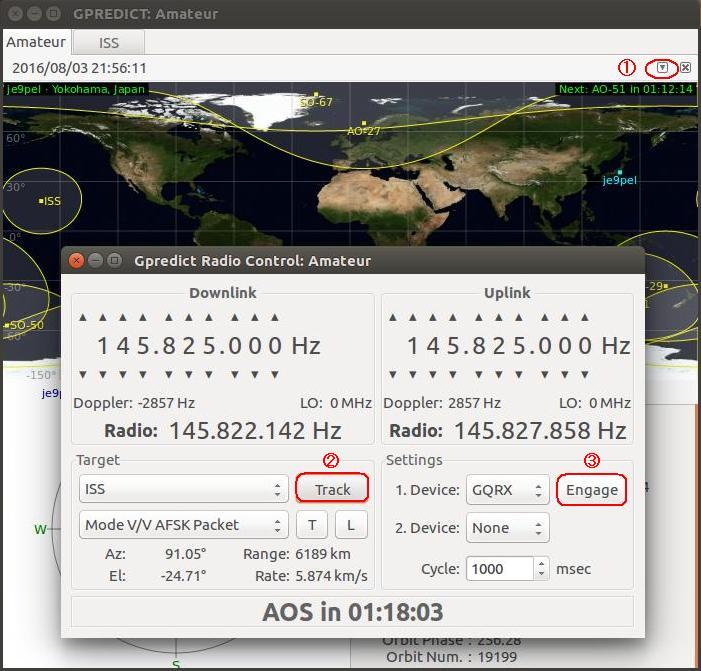This screenshot has width=701, height=671.
Task: Click the 'AOS in 01:18:03' countdown
Action: pos(352,612)
